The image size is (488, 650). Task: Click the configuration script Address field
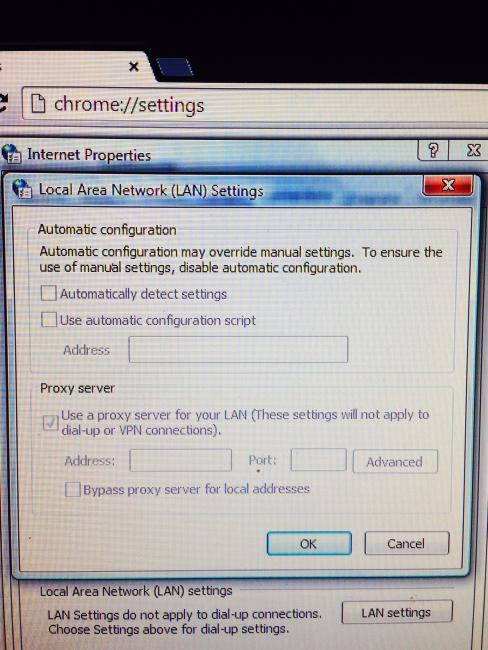click(x=238, y=349)
